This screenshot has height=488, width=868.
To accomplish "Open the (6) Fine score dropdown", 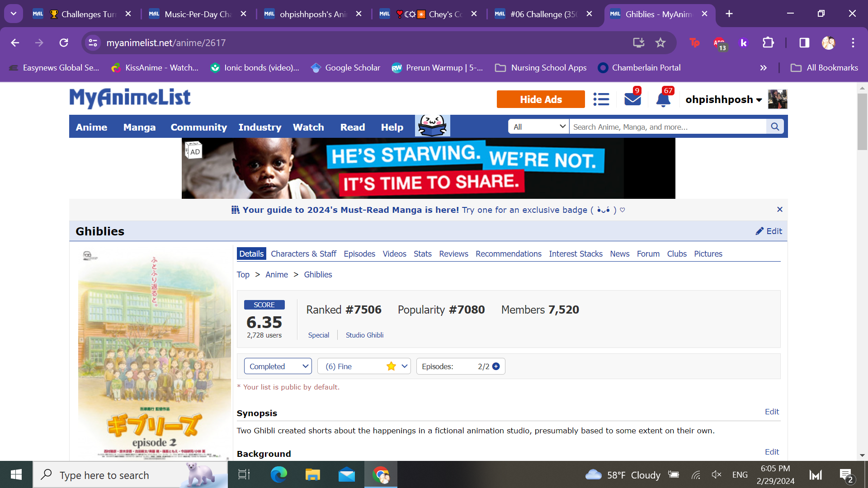I will coord(364,366).
